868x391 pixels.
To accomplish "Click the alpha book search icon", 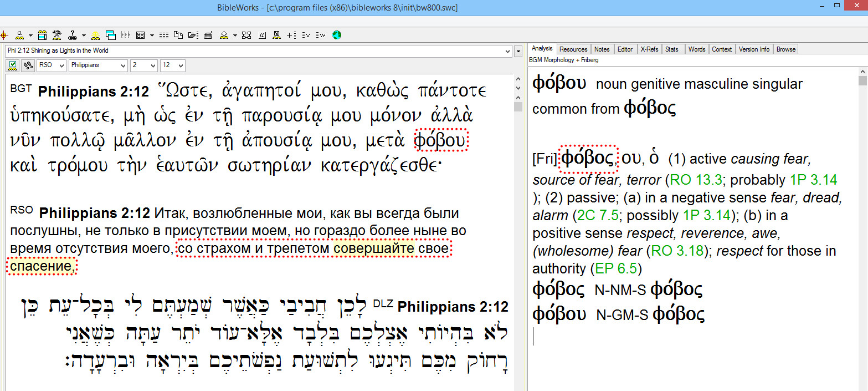I will click(x=19, y=35).
